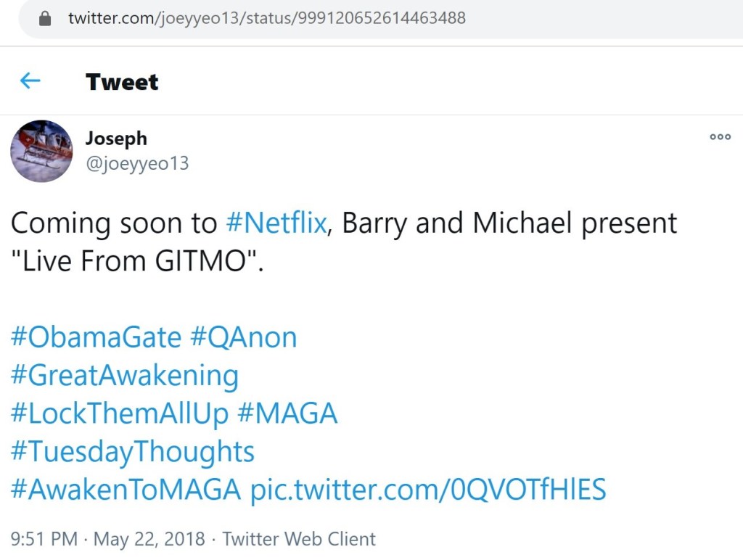Open Joseph's profile picture
The width and height of the screenshot is (743, 560).
41,151
